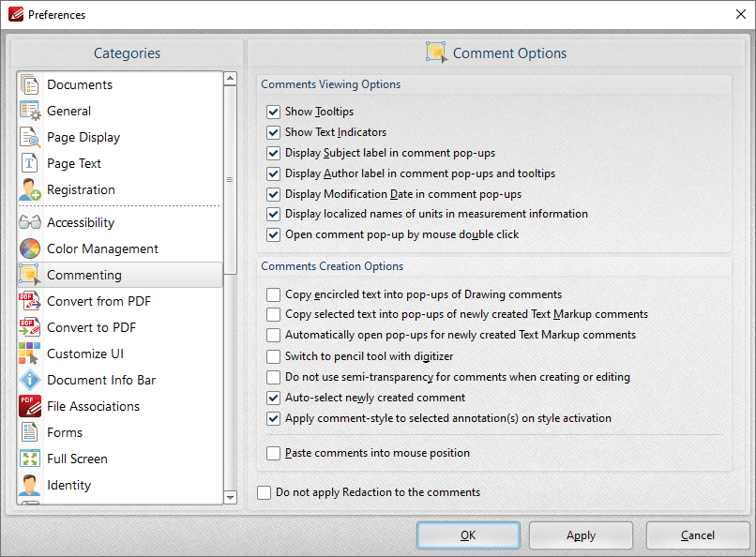Click the Document Info Bar icon
756x557 pixels.
[29, 380]
